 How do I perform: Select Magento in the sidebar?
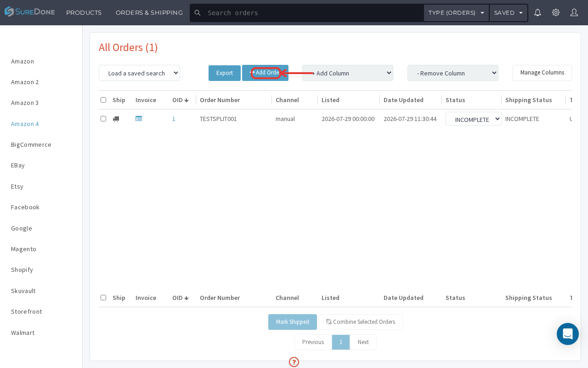23,249
